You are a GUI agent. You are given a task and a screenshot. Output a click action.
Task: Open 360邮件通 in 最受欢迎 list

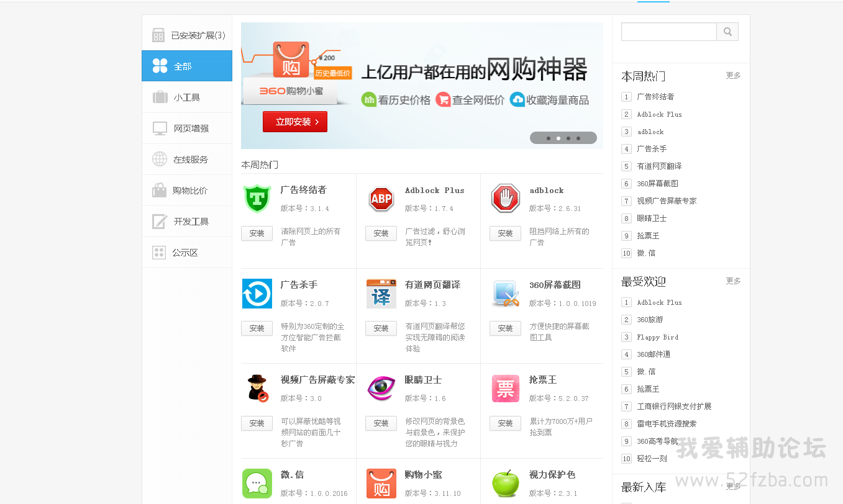pos(654,354)
